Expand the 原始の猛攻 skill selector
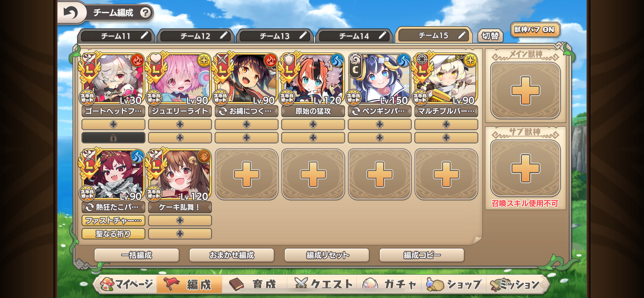This screenshot has height=298, width=644. coord(313,111)
